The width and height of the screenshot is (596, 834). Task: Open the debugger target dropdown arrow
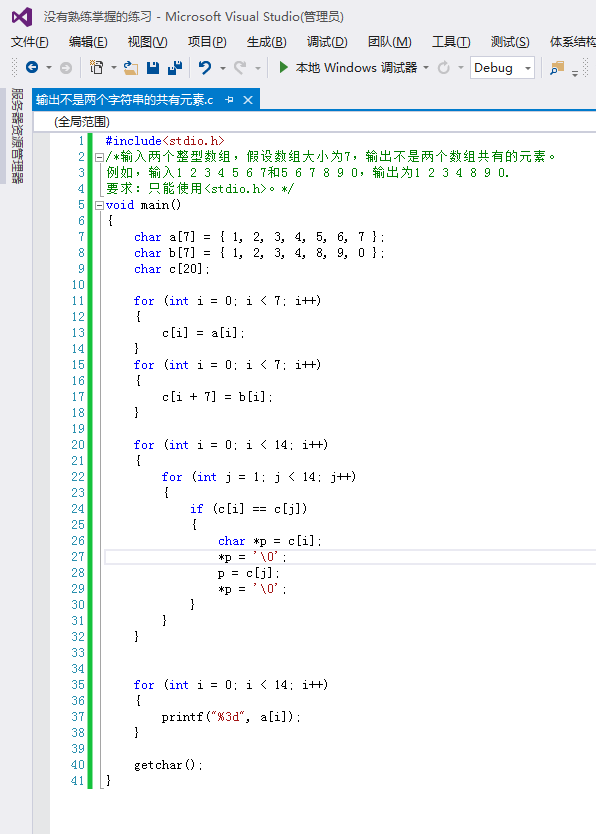coord(426,68)
